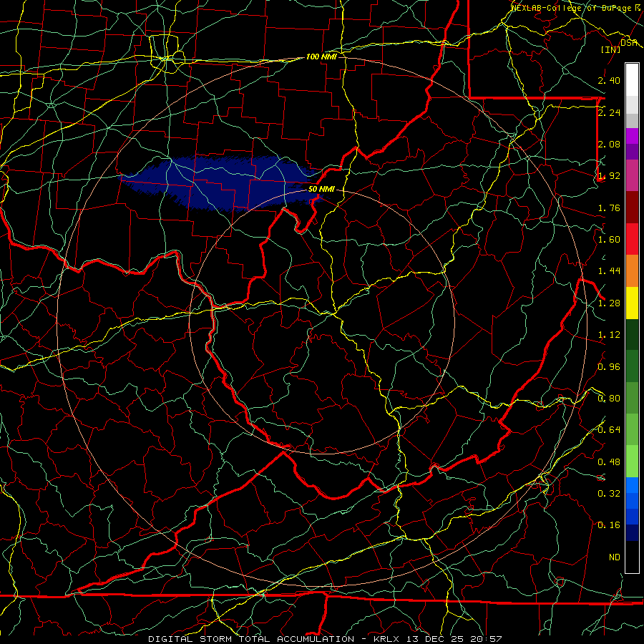
Task: Click the 1.76 legend value
Action: point(609,208)
